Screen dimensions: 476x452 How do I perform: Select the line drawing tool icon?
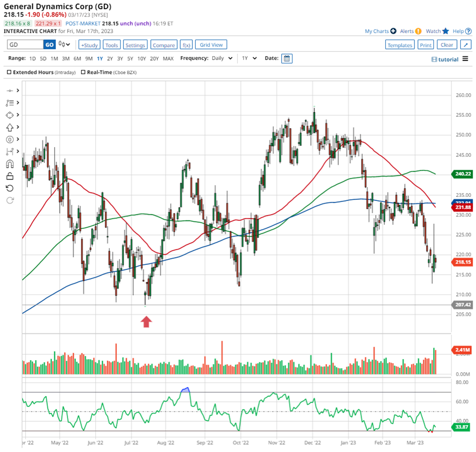pos(10,90)
